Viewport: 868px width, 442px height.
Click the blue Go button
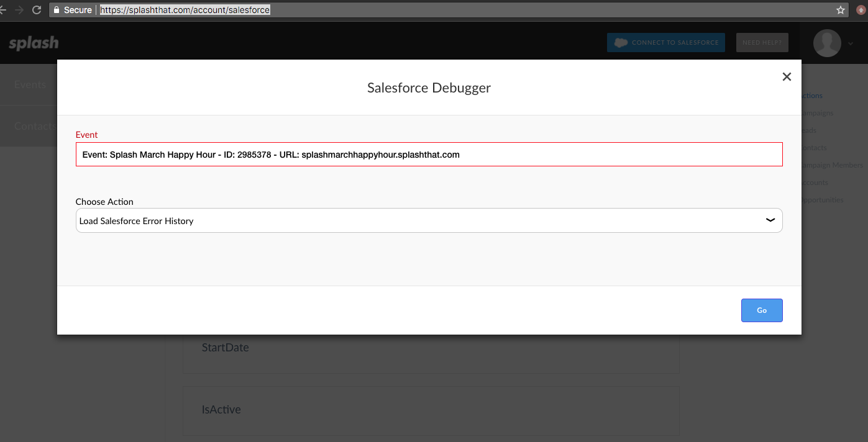tap(762, 310)
